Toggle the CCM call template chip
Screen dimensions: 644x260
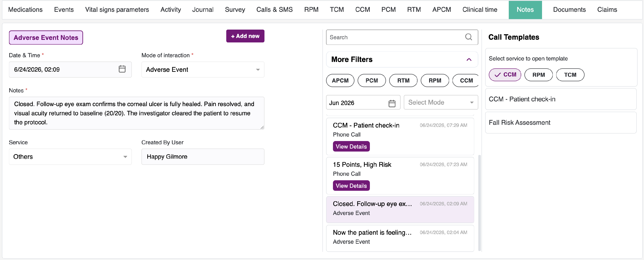pos(505,75)
